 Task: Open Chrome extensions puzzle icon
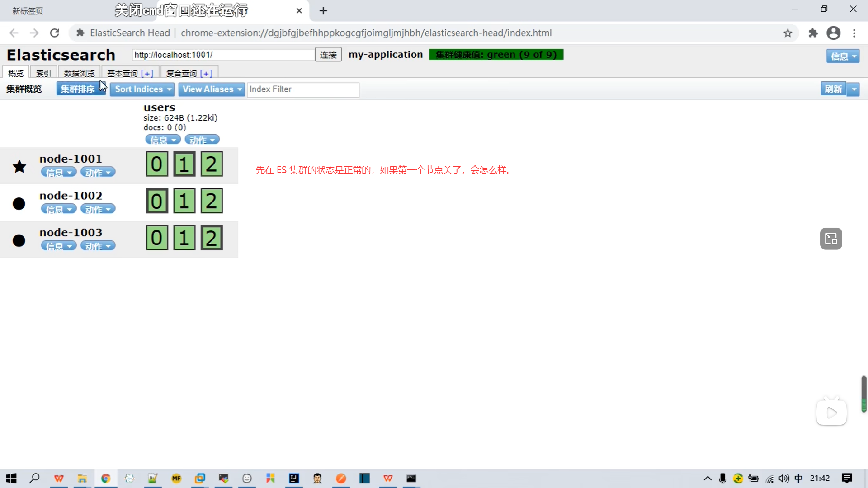(813, 33)
